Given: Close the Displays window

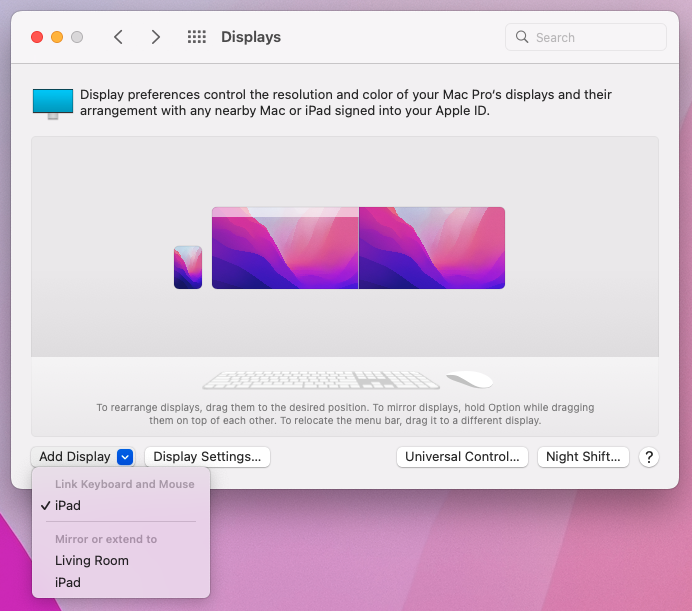Looking at the screenshot, I should click(37, 37).
